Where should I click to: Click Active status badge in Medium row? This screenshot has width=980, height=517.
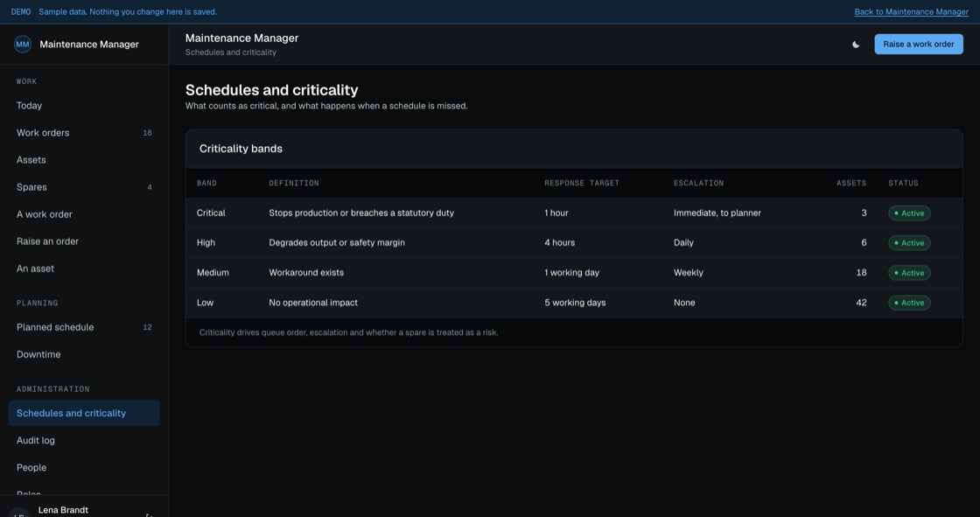[909, 273]
